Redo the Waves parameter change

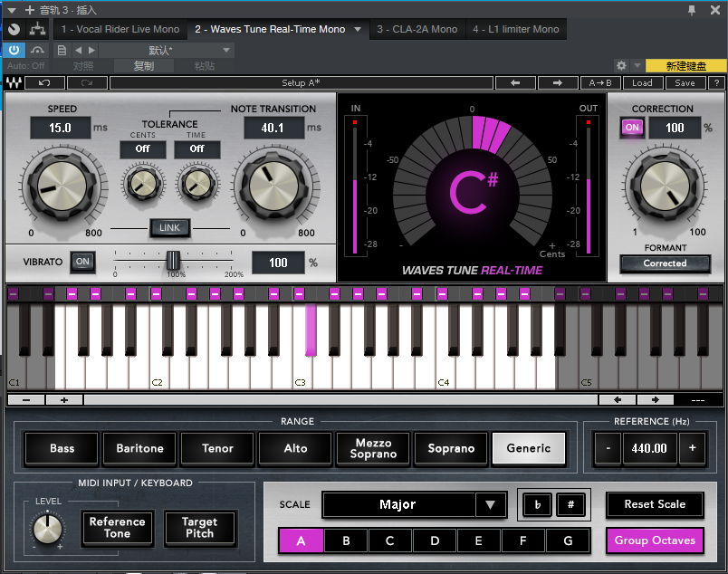(x=87, y=83)
